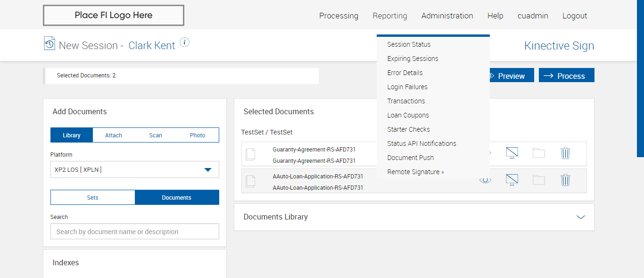
Task: Select the Documents toggle option
Action: click(x=177, y=198)
